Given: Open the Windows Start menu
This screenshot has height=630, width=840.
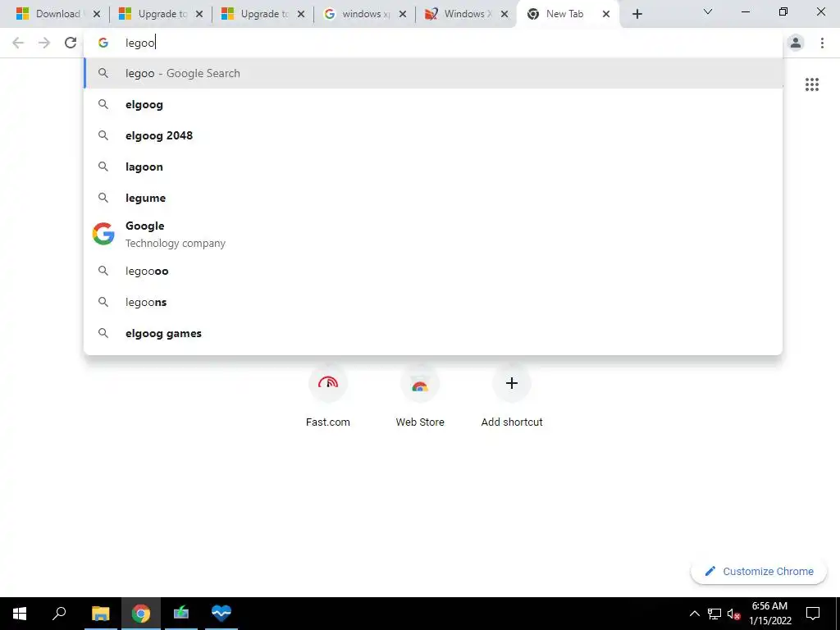Looking at the screenshot, I should pos(20,614).
